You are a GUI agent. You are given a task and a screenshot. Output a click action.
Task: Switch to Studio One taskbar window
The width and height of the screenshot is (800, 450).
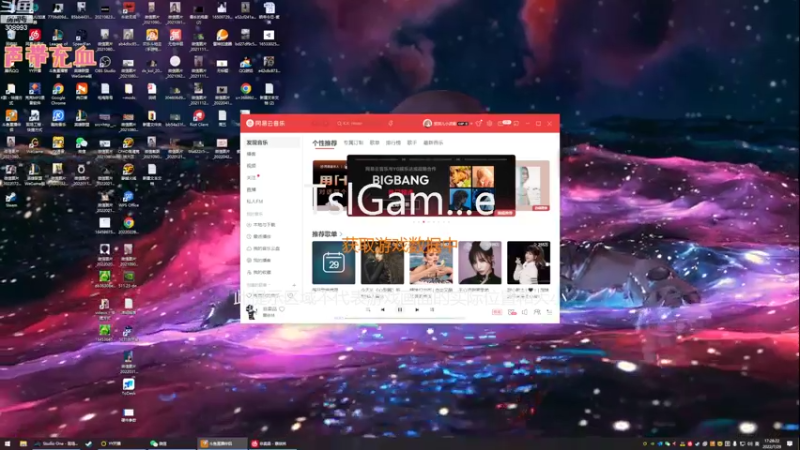click(56, 444)
